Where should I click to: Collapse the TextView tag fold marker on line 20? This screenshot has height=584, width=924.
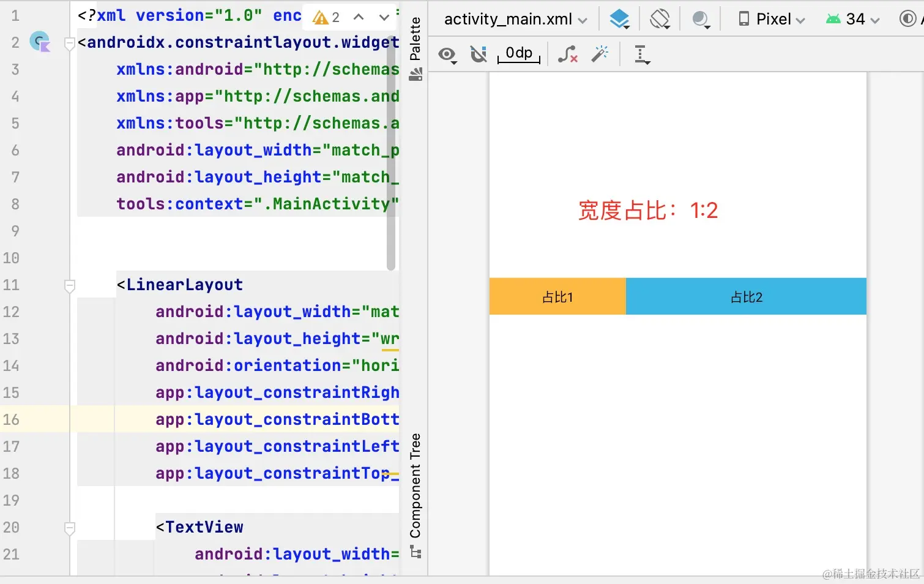(70, 528)
